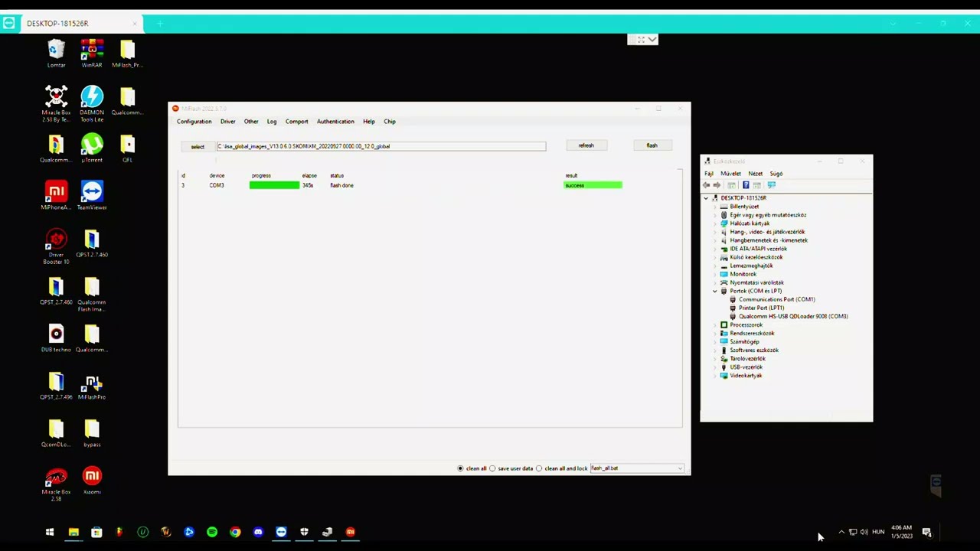Open the bypass folder on desktop
980x551 pixels.
coord(92,433)
